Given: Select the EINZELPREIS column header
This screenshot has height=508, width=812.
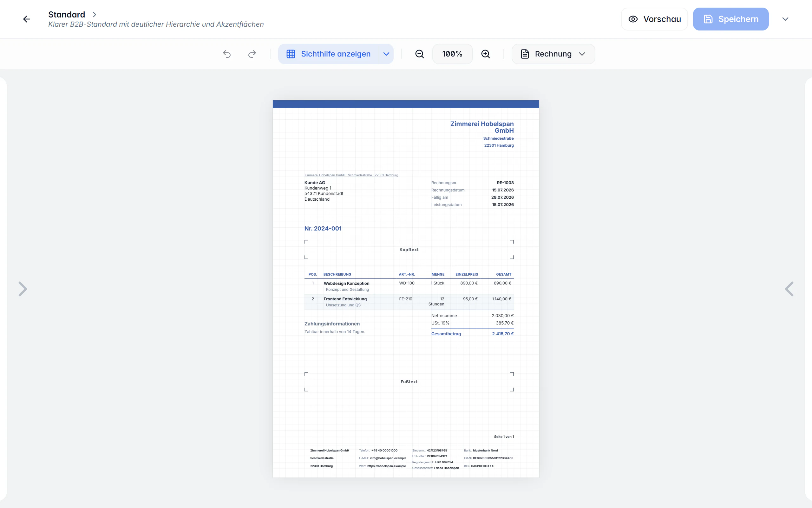Looking at the screenshot, I should click(466, 275).
